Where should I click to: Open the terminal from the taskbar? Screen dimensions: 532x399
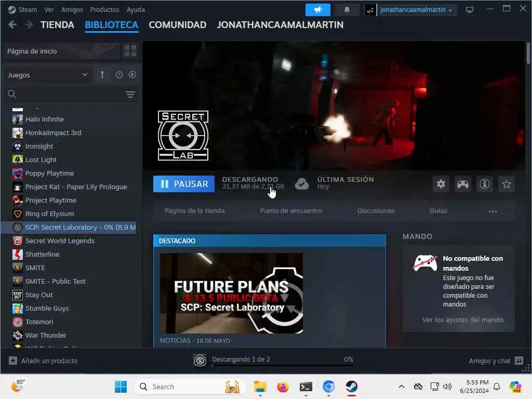tap(305, 387)
